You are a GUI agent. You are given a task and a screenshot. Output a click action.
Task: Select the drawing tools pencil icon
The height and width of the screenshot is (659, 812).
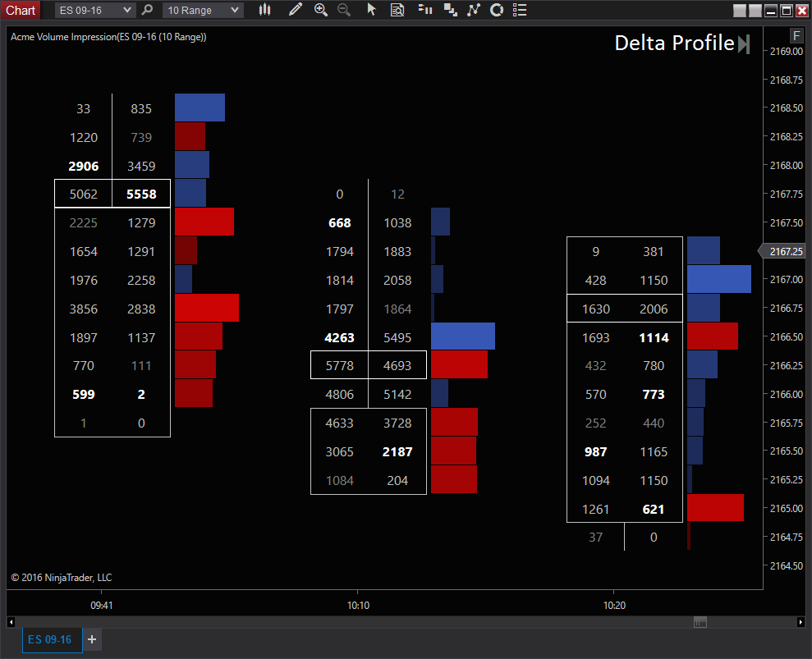[296, 10]
